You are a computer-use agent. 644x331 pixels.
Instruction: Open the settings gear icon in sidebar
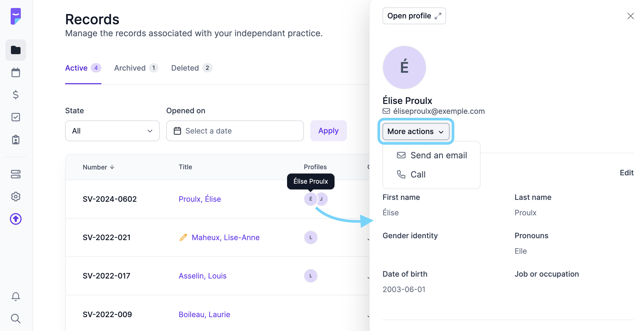(x=16, y=197)
